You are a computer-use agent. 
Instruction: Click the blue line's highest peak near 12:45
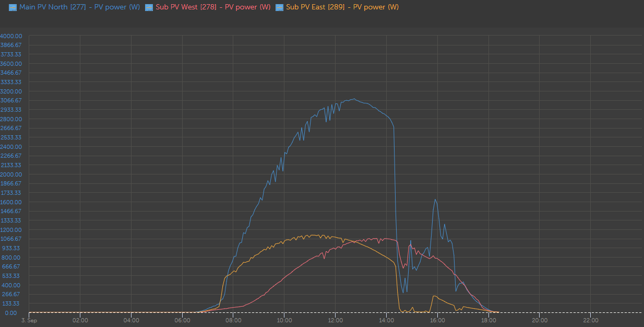point(354,99)
